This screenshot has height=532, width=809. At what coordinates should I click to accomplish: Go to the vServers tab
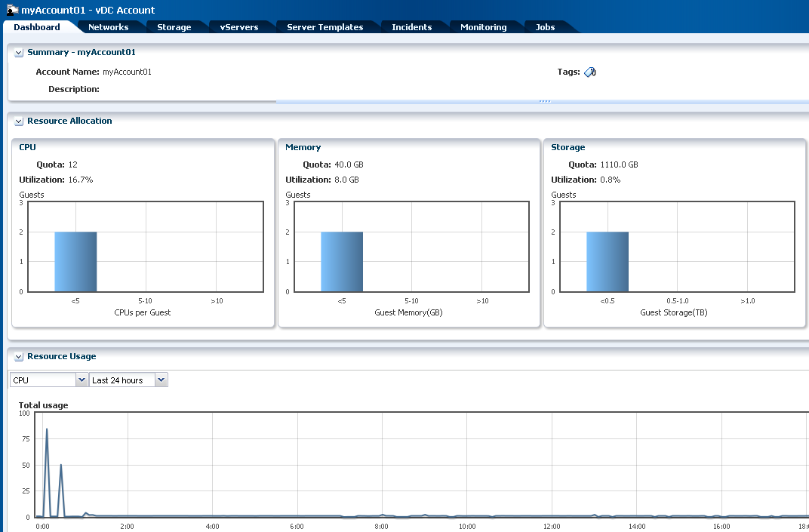coord(239,27)
